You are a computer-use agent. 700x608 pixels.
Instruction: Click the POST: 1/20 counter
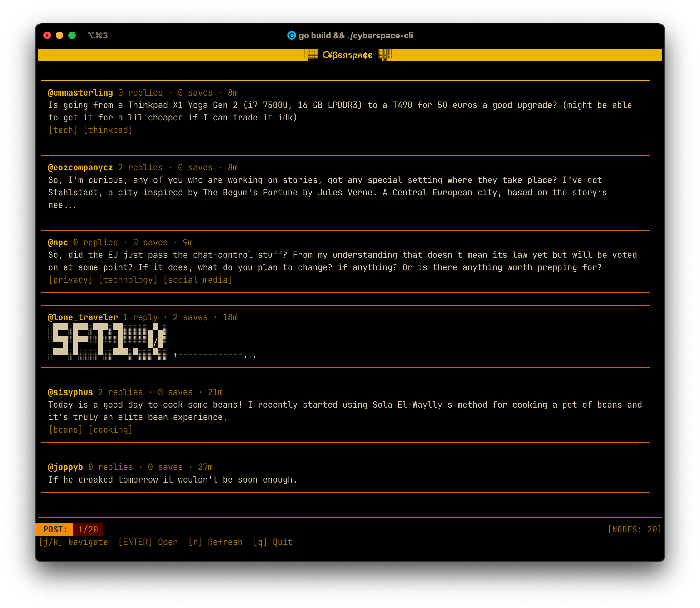point(69,529)
